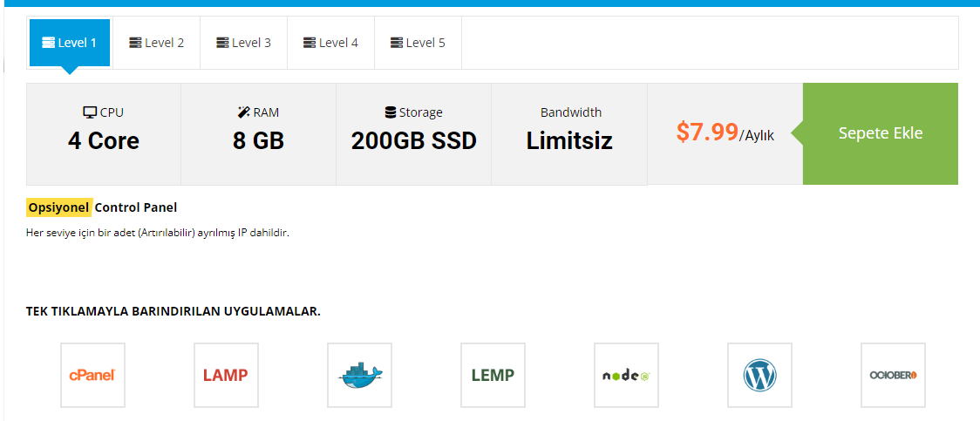Select the LAMP stack icon

(226, 376)
